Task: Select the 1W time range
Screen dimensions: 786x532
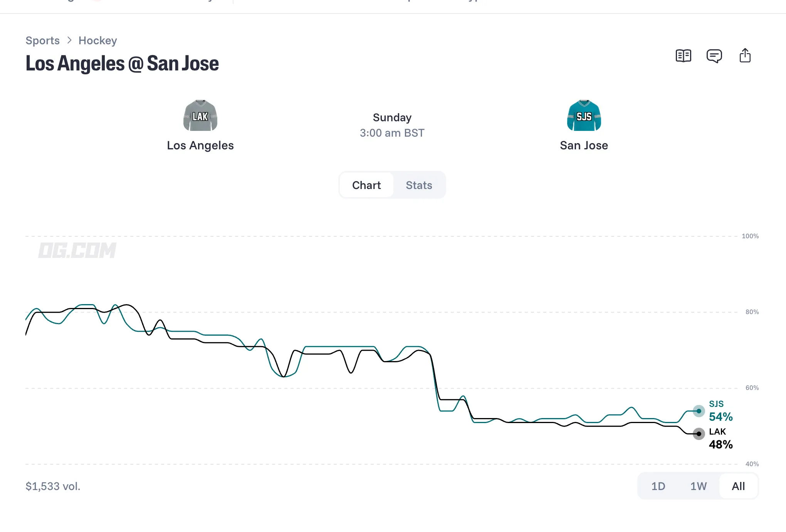Action: [698, 486]
